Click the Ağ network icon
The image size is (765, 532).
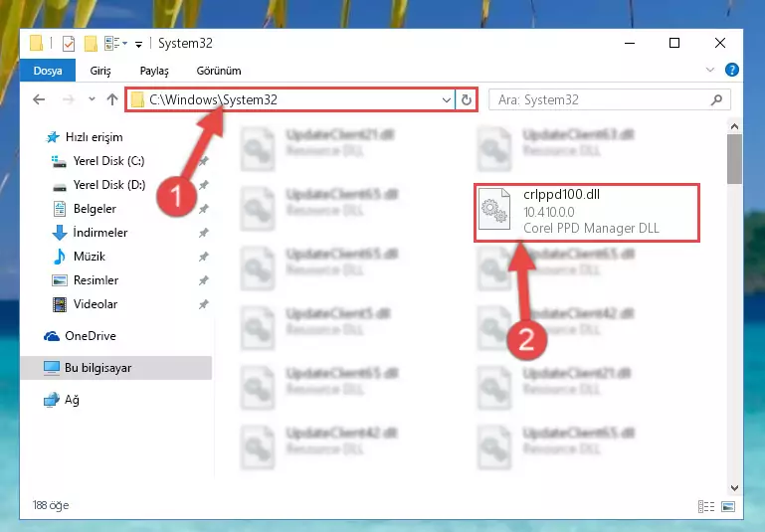pos(51,400)
